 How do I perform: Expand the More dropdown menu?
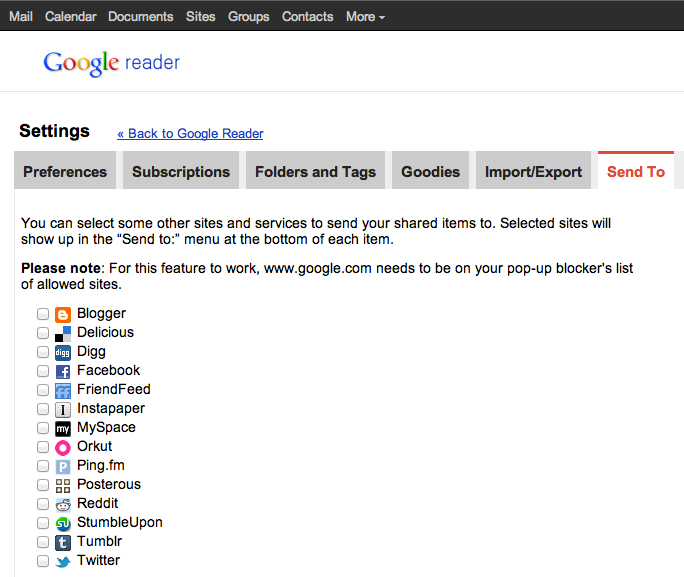365,17
